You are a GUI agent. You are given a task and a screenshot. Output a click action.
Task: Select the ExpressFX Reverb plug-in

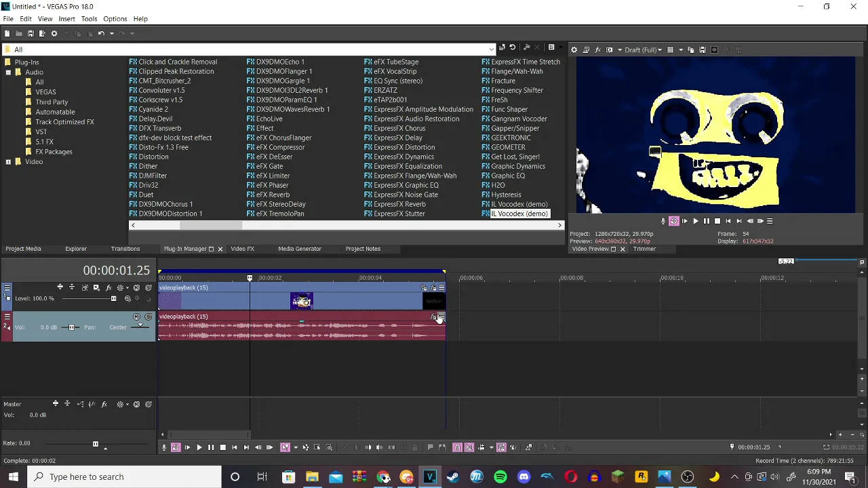pyautogui.click(x=399, y=204)
